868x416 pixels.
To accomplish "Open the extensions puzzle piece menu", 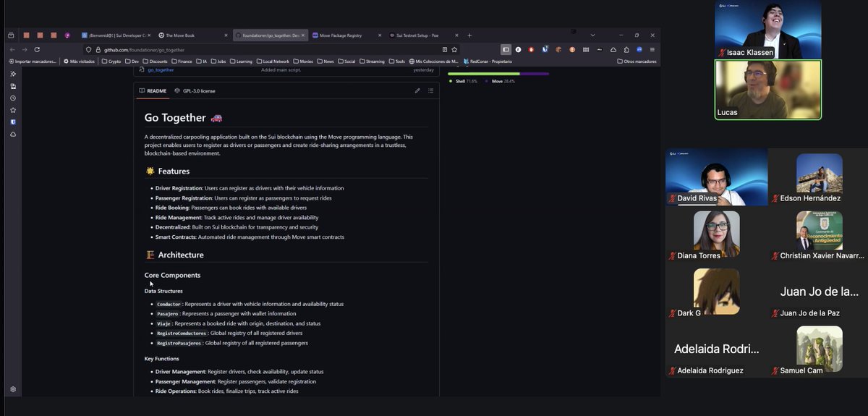I will (626, 49).
